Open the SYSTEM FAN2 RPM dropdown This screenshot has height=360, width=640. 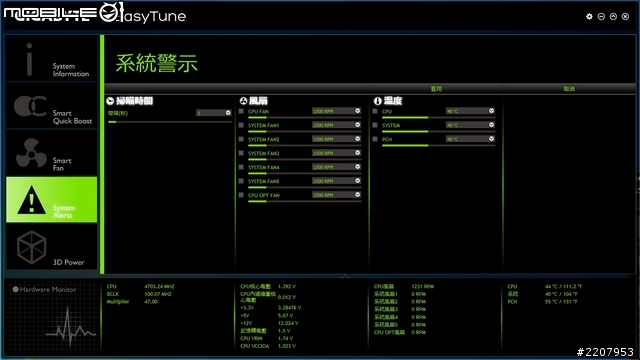[336, 139]
